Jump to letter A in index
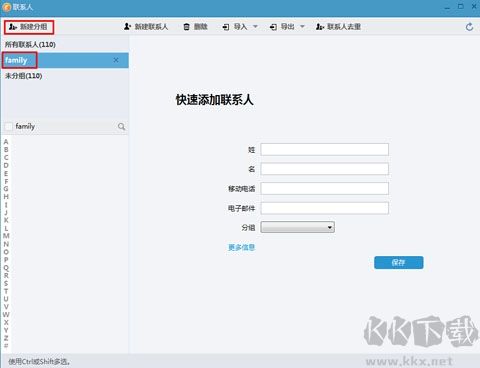The height and width of the screenshot is (368, 480). click(6, 142)
